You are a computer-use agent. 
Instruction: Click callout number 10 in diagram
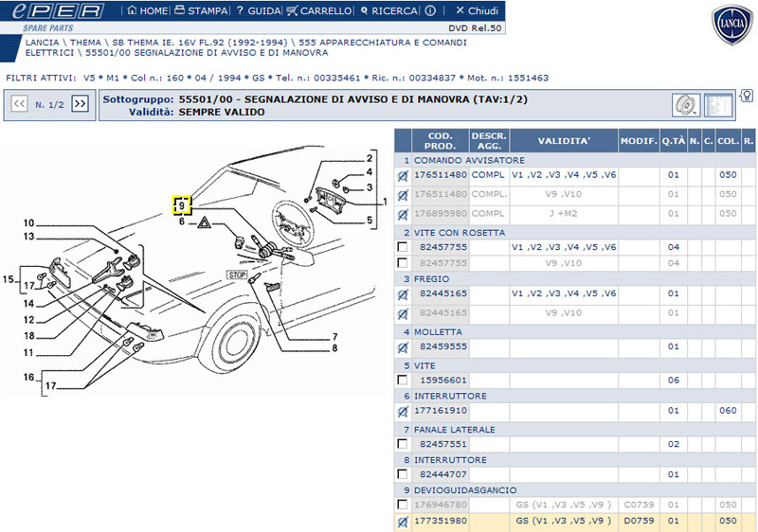tap(29, 223)
